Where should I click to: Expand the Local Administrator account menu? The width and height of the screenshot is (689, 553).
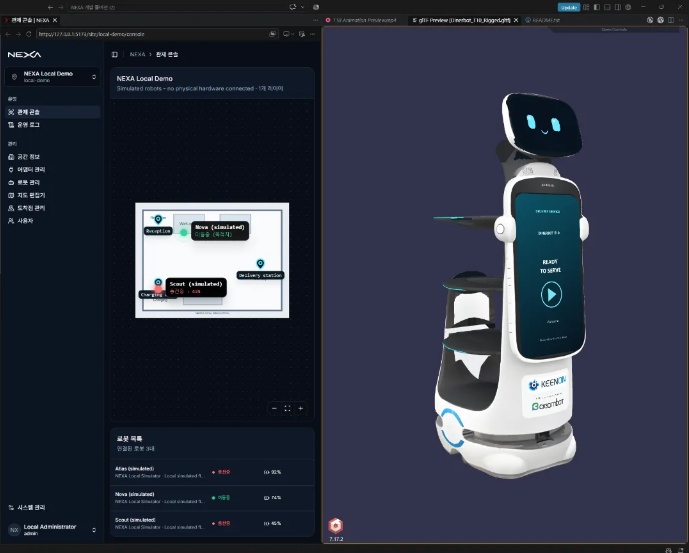point(53,530)
